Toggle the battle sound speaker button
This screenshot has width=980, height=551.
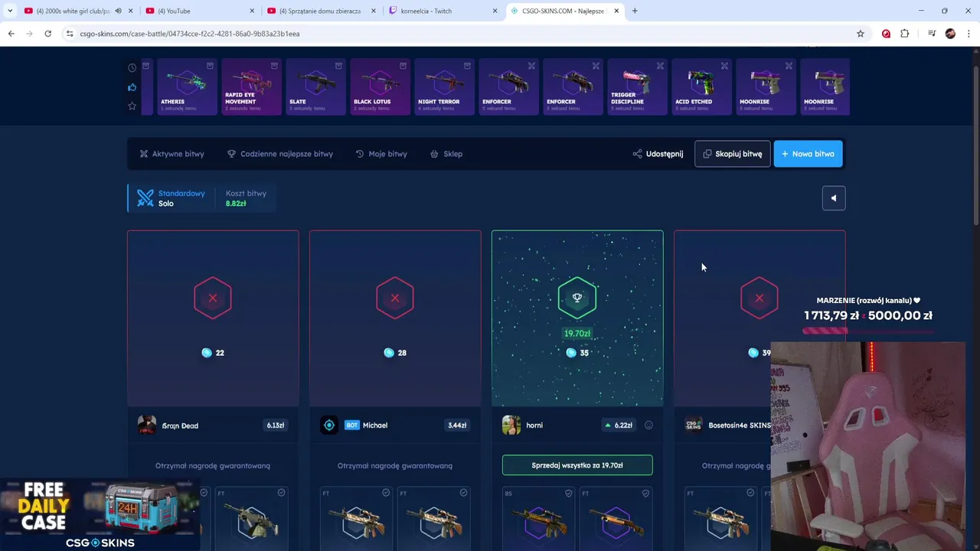coord(834,198)
